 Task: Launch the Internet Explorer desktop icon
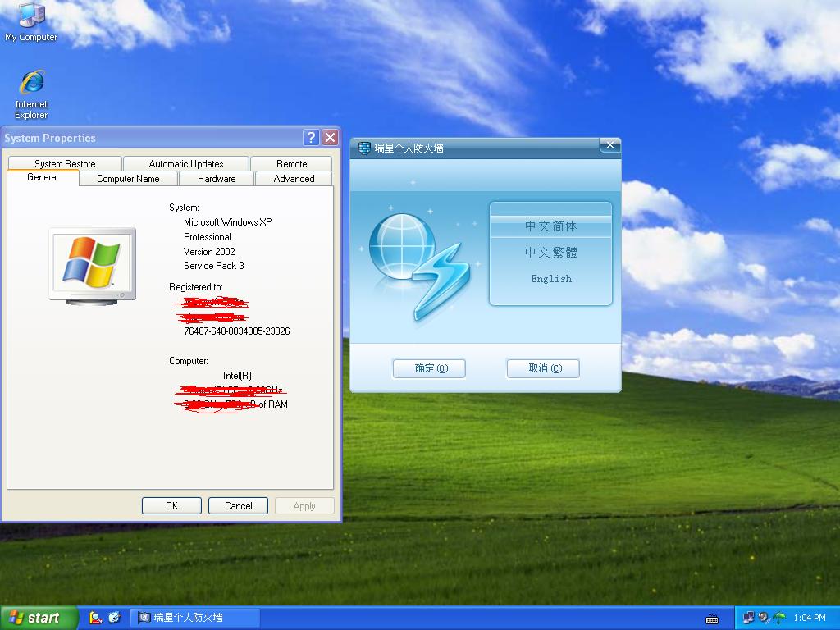pyautogui.click(x=31, y=95)
